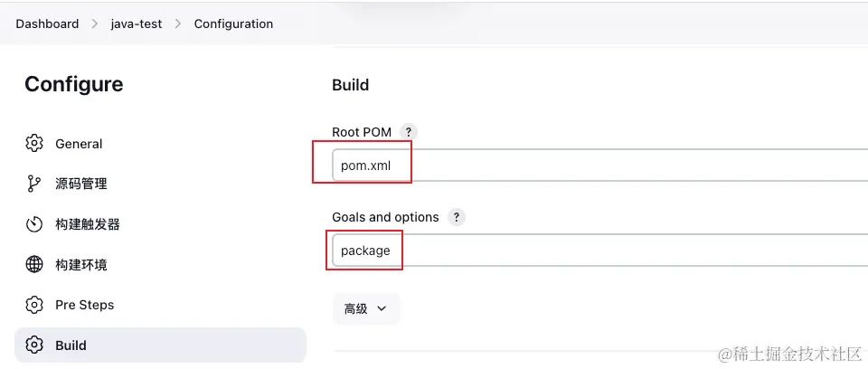
Task: Open the breadcrumb chevron after java-test
Action: (x=178, y=24)
